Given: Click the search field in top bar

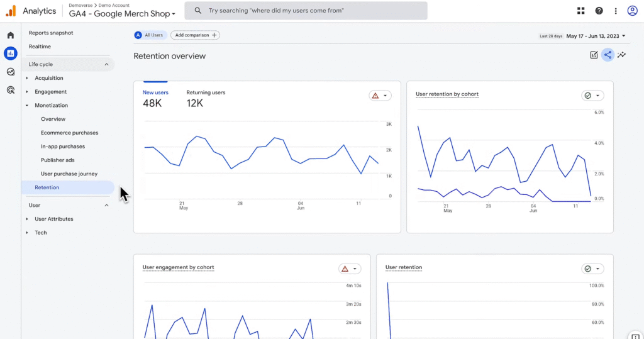Looking at the screenshot, I should point(306,11).
